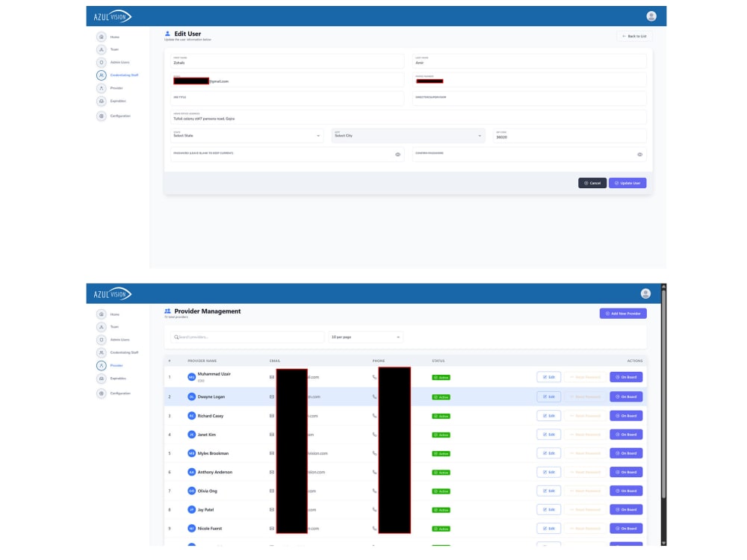Select Expirables label, Provider Management sidebar
The height and width of the screenshot is (560, 747).
118,379
